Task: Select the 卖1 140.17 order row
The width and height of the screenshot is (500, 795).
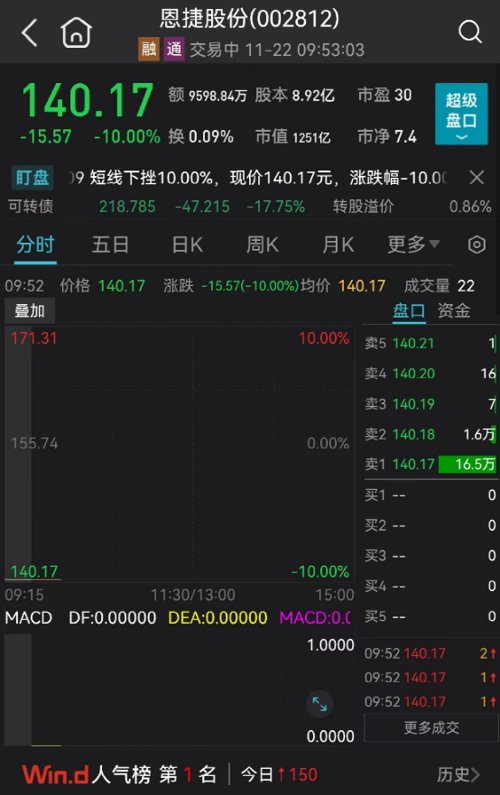Action: point(430,464)
